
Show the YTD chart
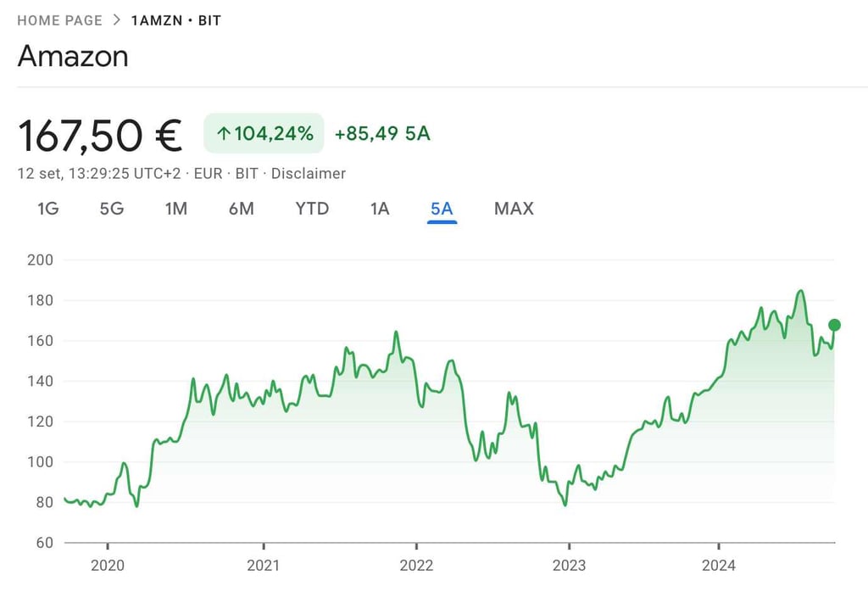(x=311, y=209)
